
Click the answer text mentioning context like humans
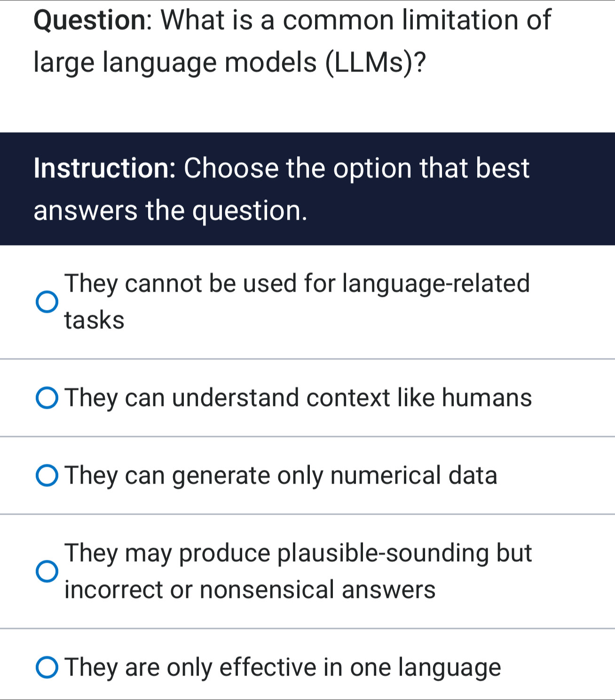[x=298, y=398]
